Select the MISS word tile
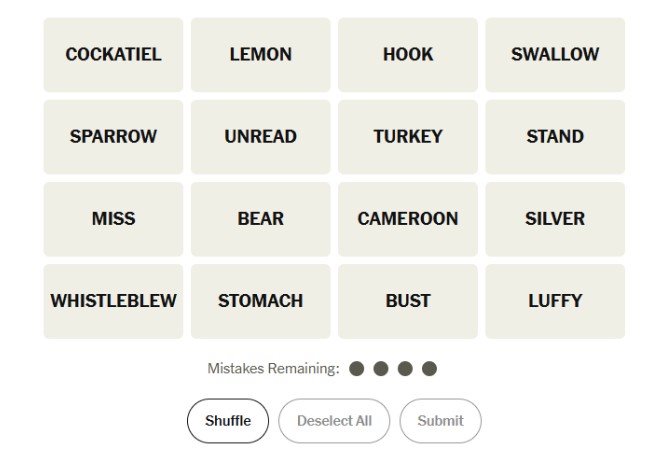The width and height of the screenshot is (667, 456). [113, 219]
